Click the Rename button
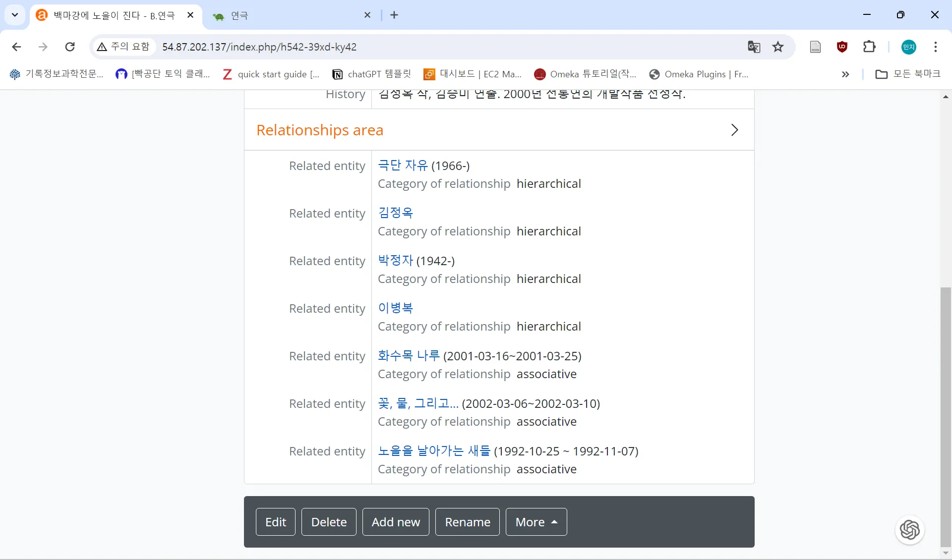This screenshot has width=952, height=560. 467,522
